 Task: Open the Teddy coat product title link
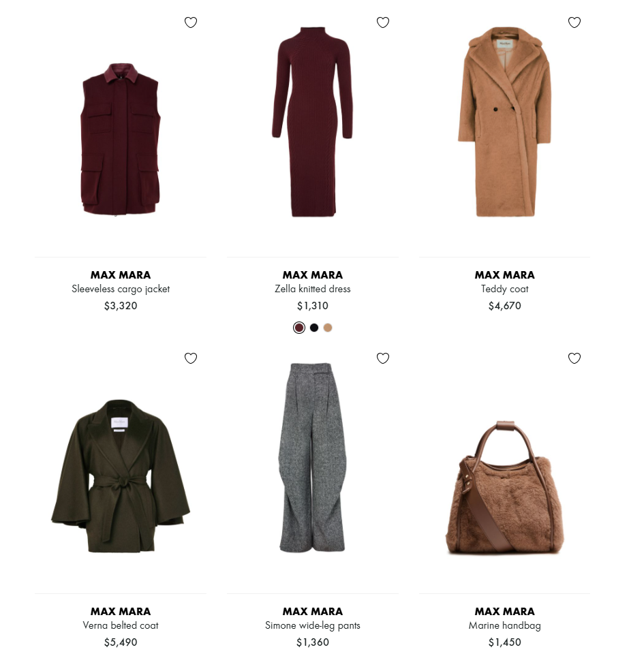coord(505,289)
